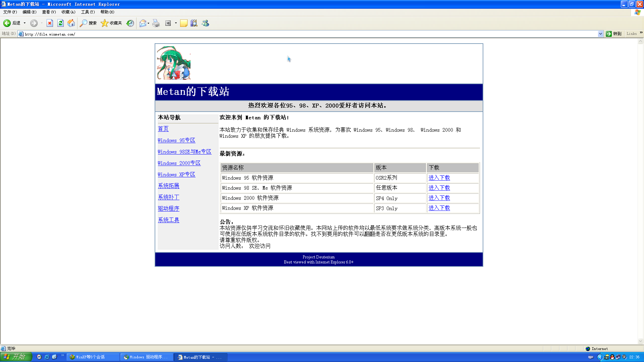
Task: Show hidden system tray icons
Action: pyautogui.click(x=600, y=357)
